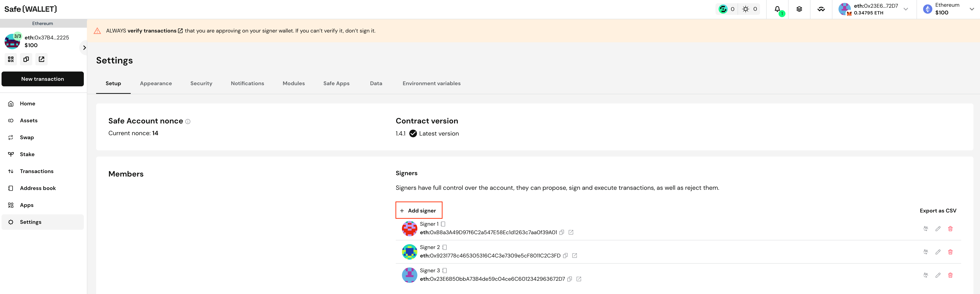Open Safe in block explorer icon
This screenshot has height=294, width=980.
(42, 59)
